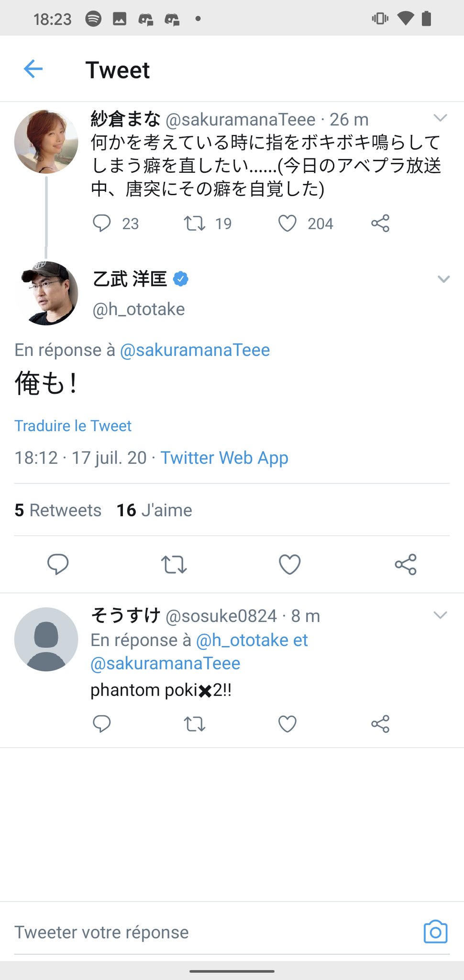Like the そうすけ phantom poki reply
Image resolution: width=464 pixels, height=980 pixels.
coord(287,724)
